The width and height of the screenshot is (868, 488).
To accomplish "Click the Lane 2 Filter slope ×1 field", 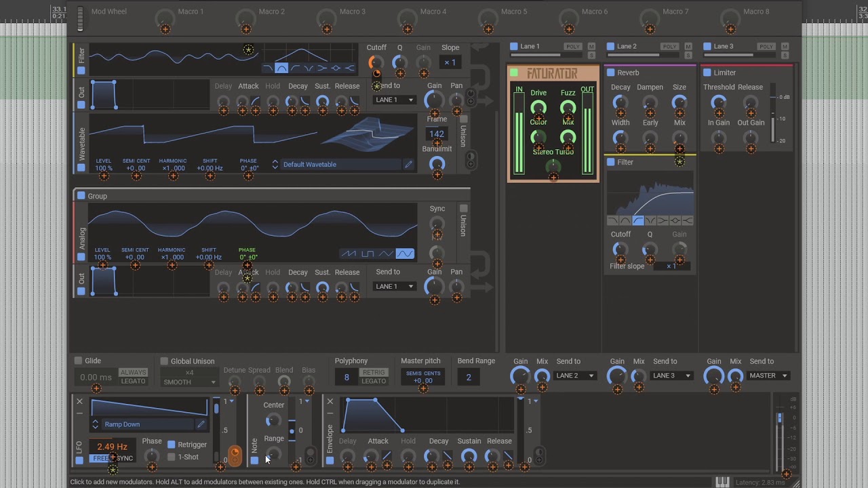I will (670, 266).
